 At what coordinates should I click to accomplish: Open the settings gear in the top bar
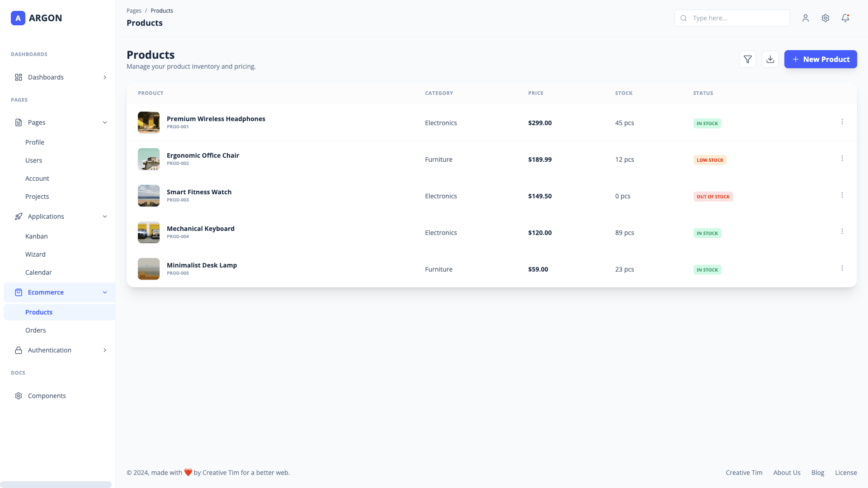826,18
